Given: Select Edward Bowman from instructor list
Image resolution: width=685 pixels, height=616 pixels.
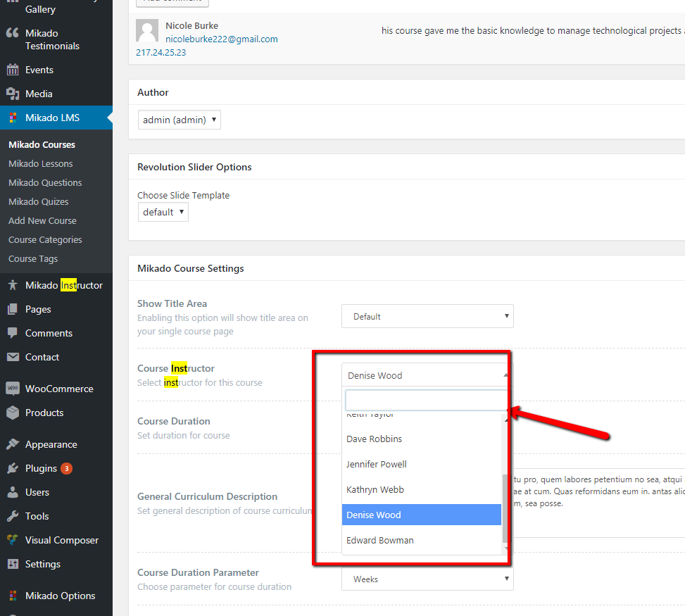Looking at the screenshot, I should pyautogui.click(x=422, y=540).
